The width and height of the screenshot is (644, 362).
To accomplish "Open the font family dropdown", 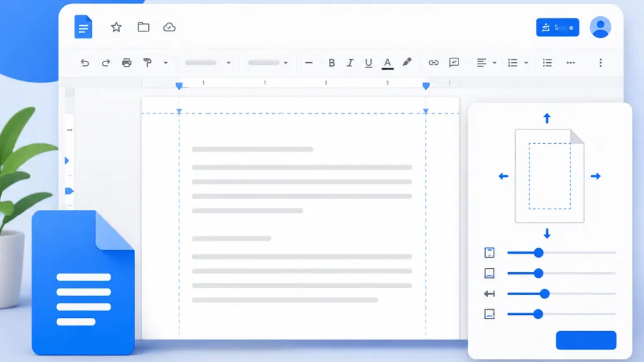I will (267, 63).
